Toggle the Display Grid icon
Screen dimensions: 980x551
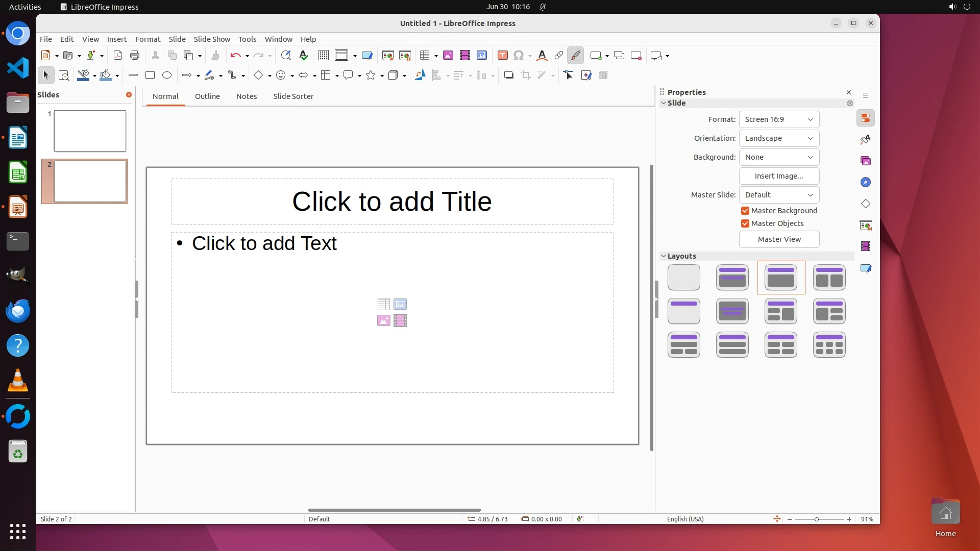(x=324, y=56)
